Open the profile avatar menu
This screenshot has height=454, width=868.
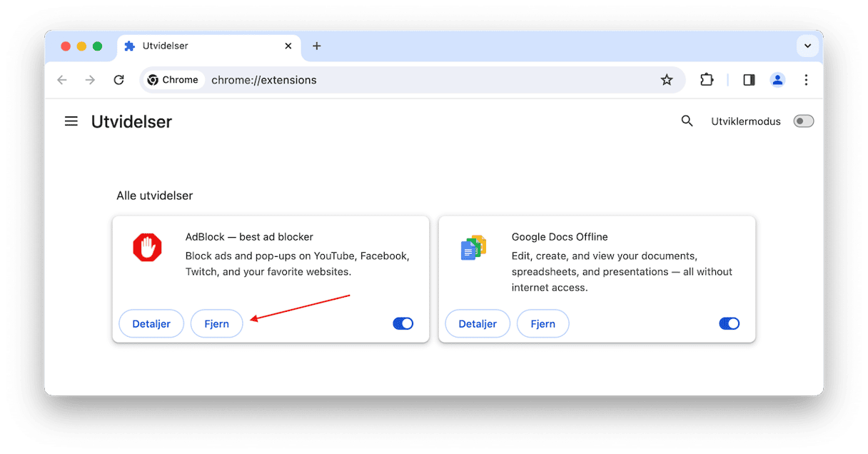coord(777,80)
